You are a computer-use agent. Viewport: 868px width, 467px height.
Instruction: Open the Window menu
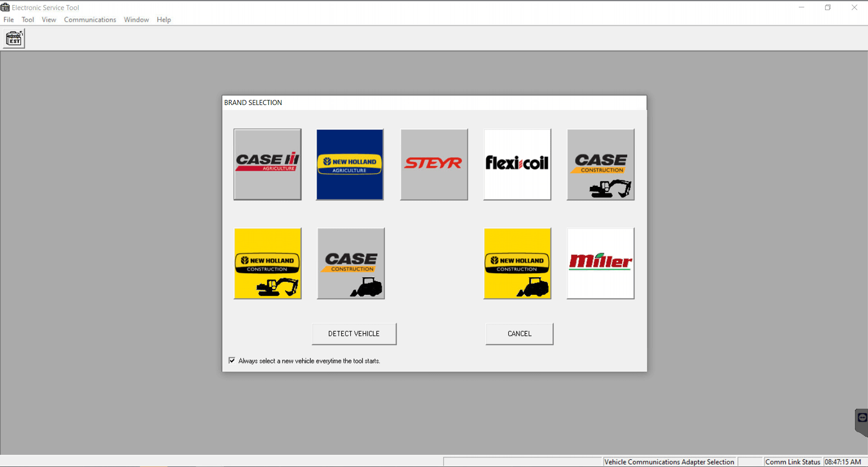point(136,20)
